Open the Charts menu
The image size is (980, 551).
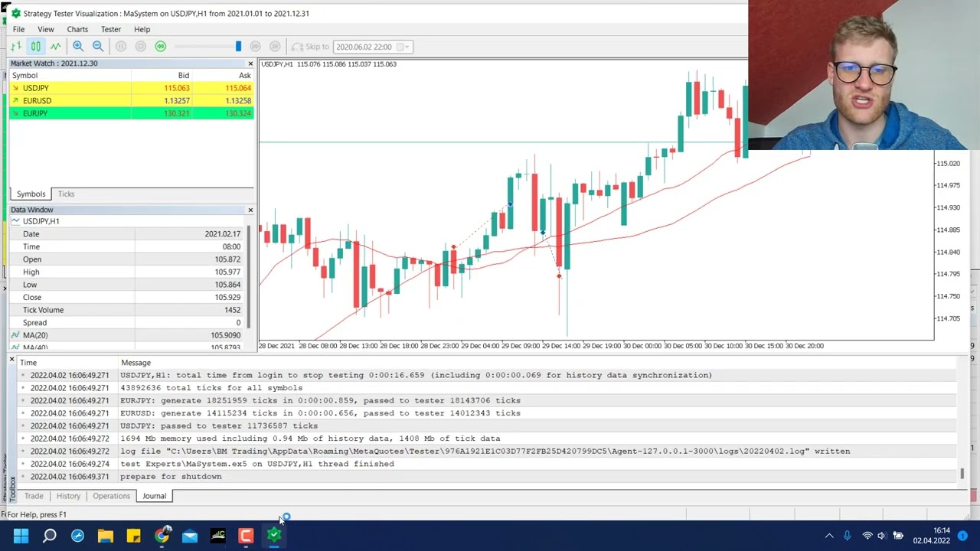(77, 29)
